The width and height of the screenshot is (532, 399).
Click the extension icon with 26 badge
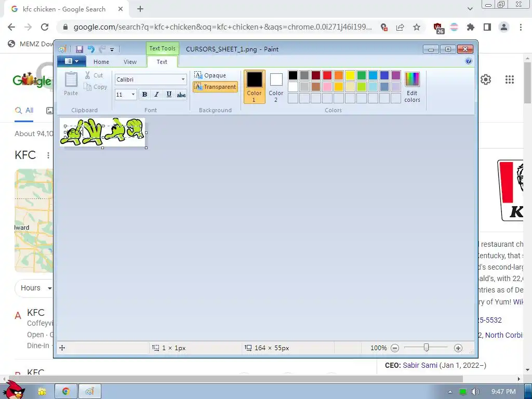(438, 28)
